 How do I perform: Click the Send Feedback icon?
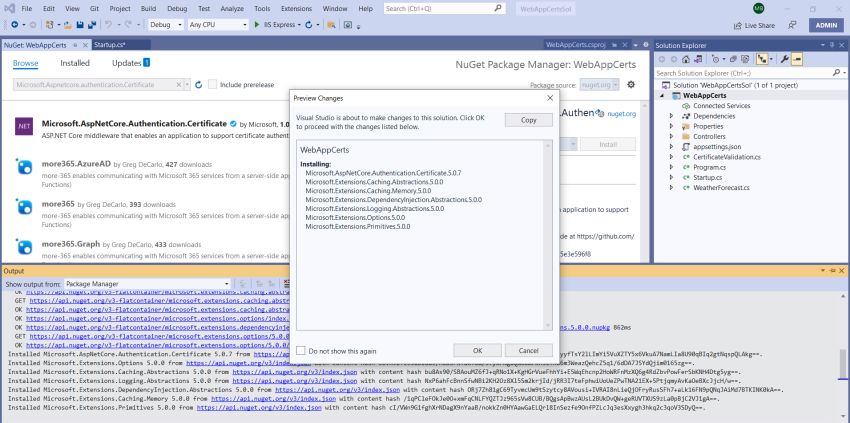[792, 25]
